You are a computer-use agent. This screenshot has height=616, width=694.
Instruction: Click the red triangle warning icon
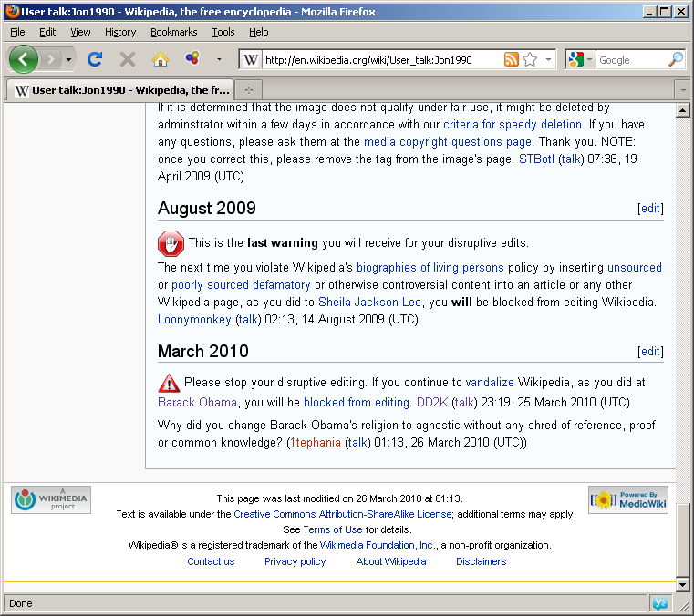pyautogui.click(x=169, y=384)
